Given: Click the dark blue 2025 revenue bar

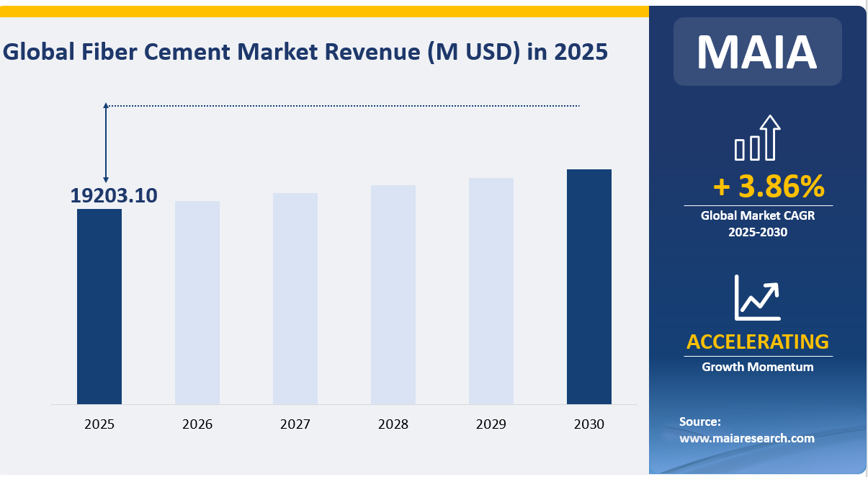Looking at the screenshot, I should click(99, 306).
